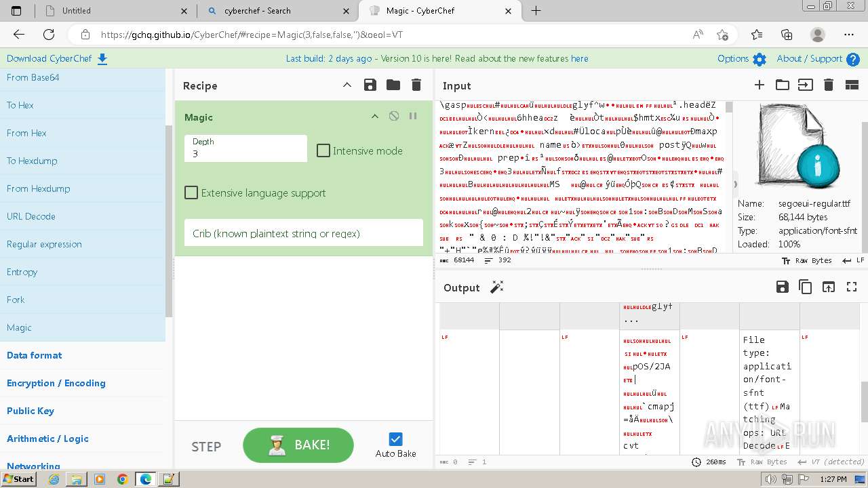Click the Depth input field
The height and width of the screenshot is (488, 868).
[245, 148]
